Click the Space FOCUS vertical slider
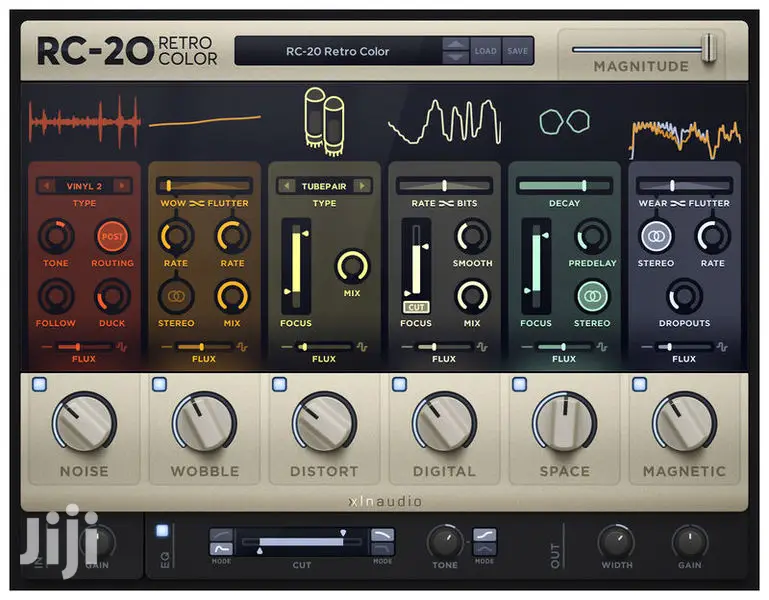Screen dimensions: 769x600 pyautogui.click(x=536, y=265)
